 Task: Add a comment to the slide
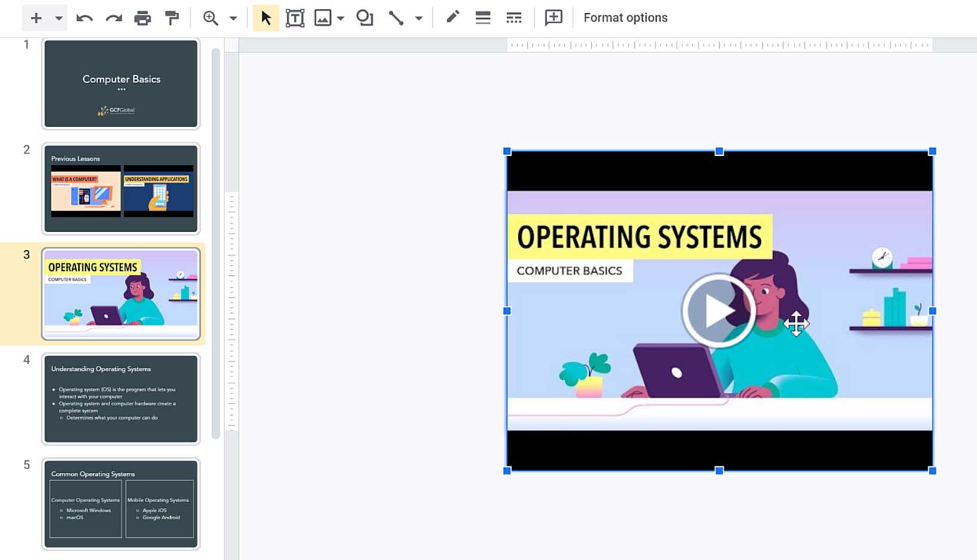point(552,17)
